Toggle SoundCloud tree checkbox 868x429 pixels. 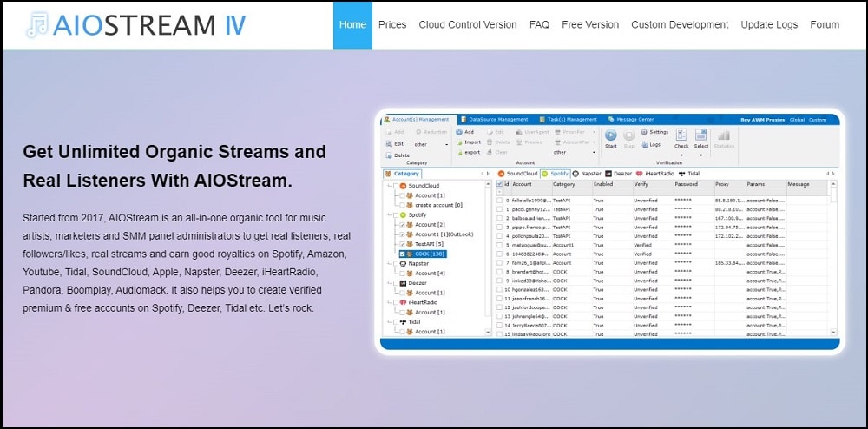(396, 186)
